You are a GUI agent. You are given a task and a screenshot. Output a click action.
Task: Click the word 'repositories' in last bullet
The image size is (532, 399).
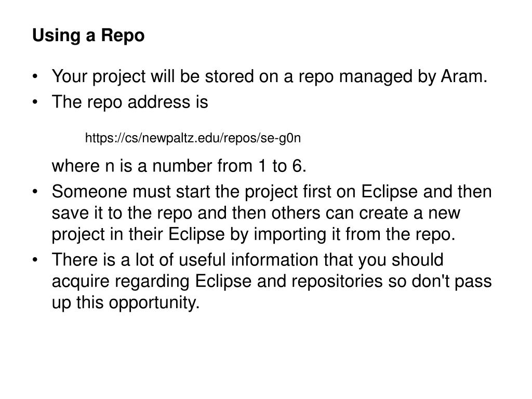(337, 281)
